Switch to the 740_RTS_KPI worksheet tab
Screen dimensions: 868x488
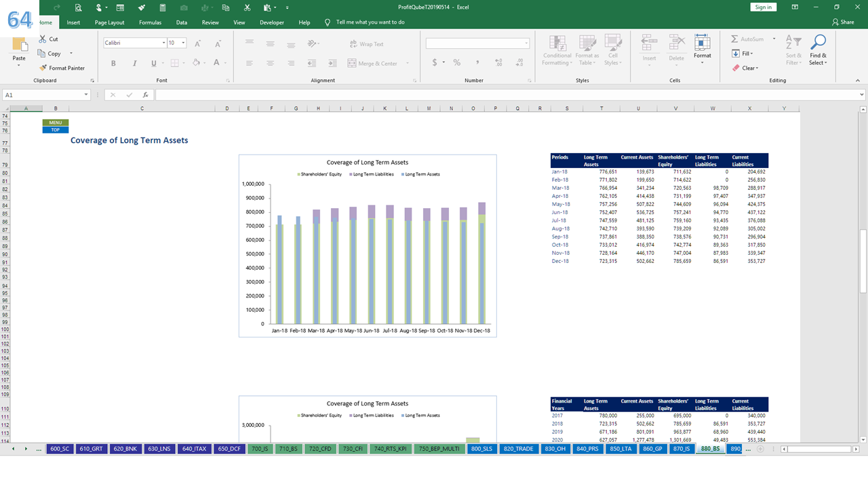point(389,449)
